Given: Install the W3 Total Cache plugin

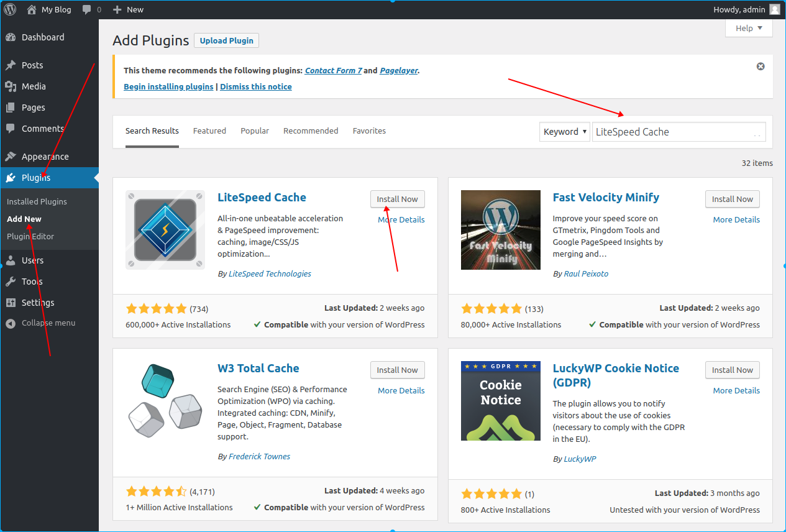Looking at the screenshot, I should 398,370.
